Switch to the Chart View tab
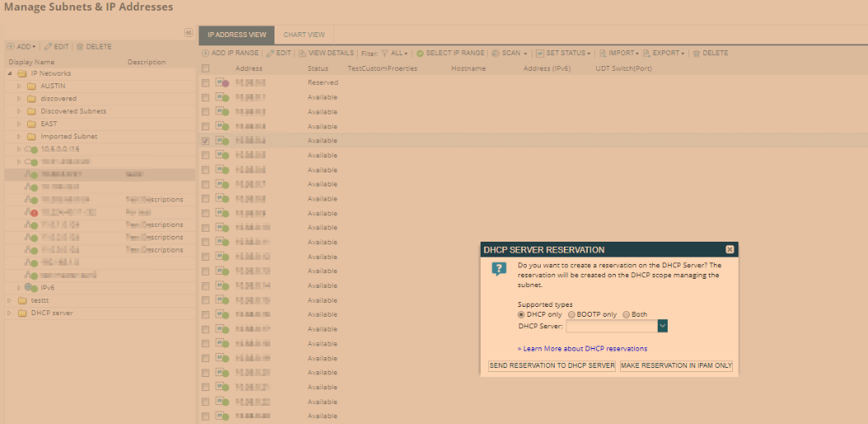This screenshot has width=868, height=424. (x=304, y=35)
